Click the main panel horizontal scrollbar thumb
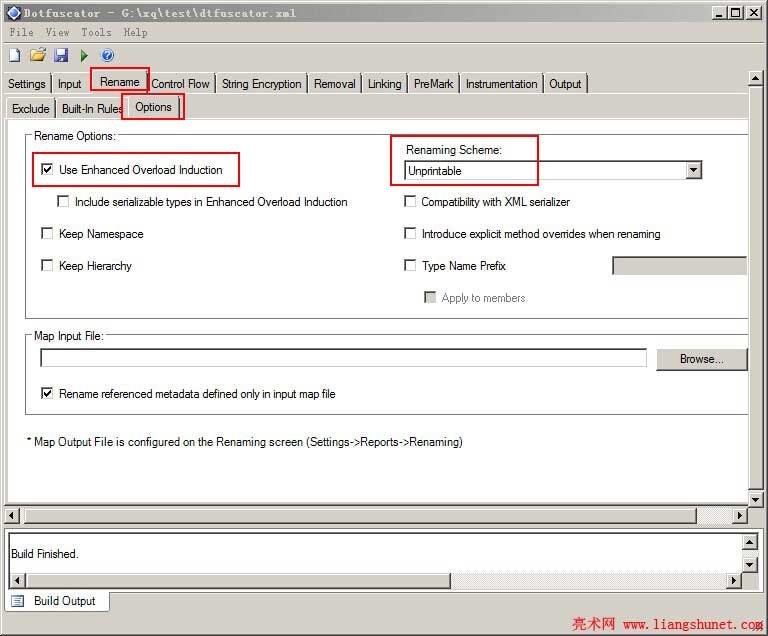Screen dimensions: 768x636 click(x=360, y=515)
